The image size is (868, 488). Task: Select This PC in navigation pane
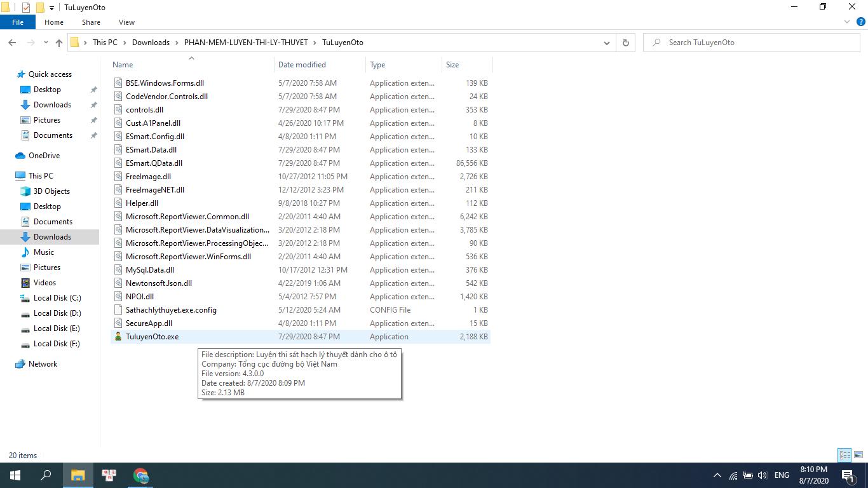coord(41,176)
